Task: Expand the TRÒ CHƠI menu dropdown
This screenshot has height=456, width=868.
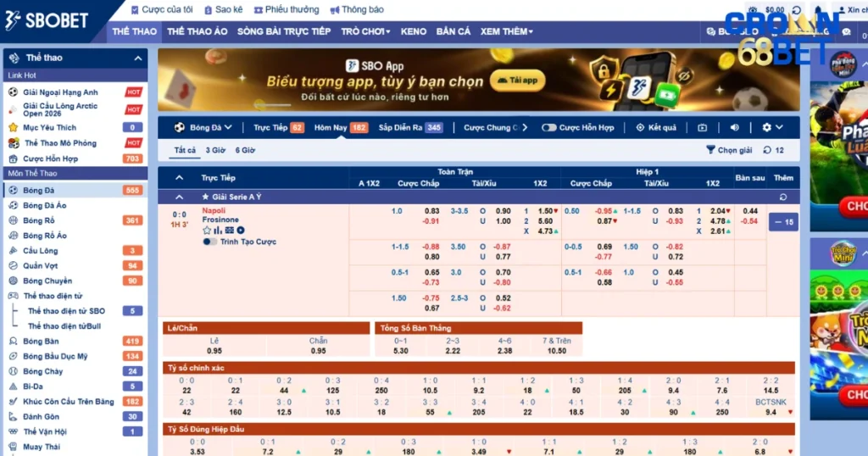Action: tap(365, 31)
